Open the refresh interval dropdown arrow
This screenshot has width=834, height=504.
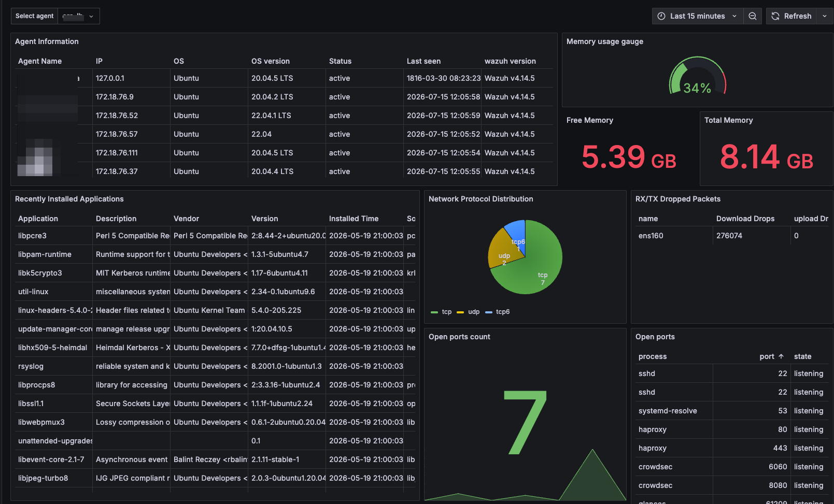824,16
